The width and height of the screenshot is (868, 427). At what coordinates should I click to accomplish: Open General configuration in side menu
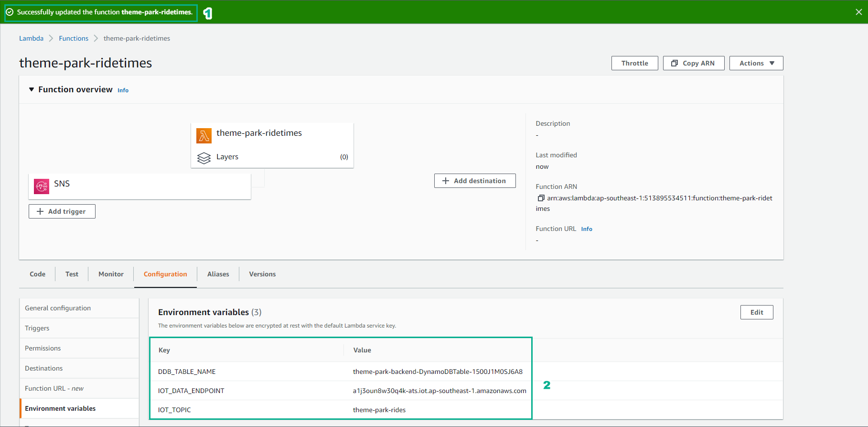(x=79, y=308)
